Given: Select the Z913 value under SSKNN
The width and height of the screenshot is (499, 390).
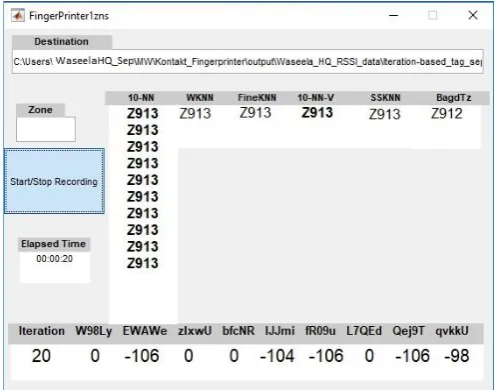Looking at the screenshot, I should [x=385, y=114].
